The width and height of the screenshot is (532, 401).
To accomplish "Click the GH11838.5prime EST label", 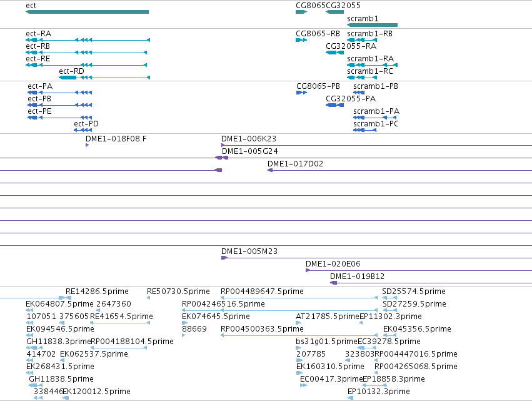I will [x=61, y=380].
